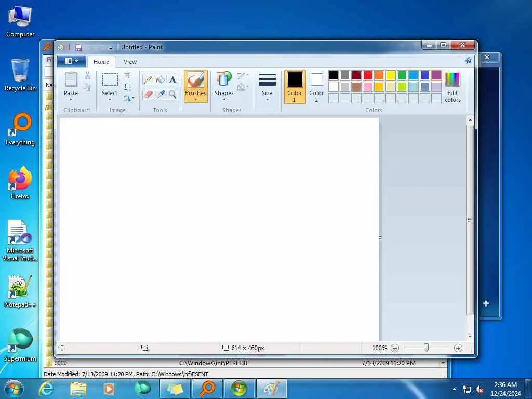
Task: Pick the dark red color swatch
Action: pyautogui.click(x=356, y=75)
